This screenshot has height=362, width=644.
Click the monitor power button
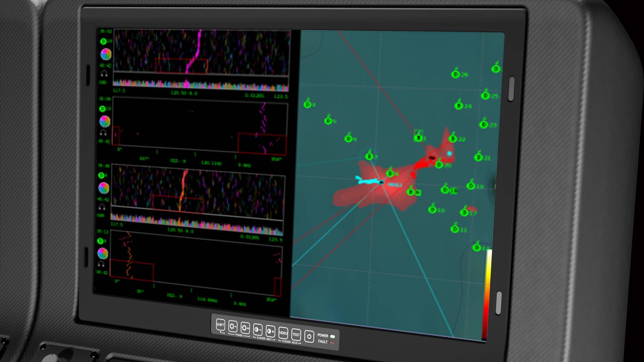click(309, 336)
